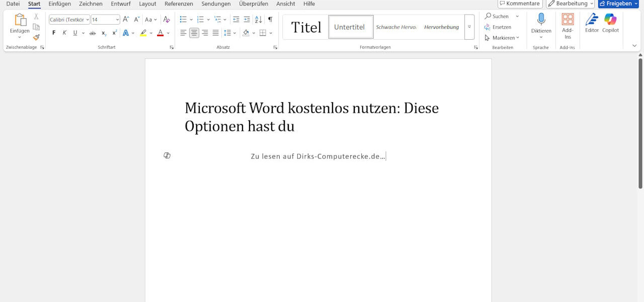The image size is (644, 302).
Task: Toggle center alignment
Action: coord(194,33)
